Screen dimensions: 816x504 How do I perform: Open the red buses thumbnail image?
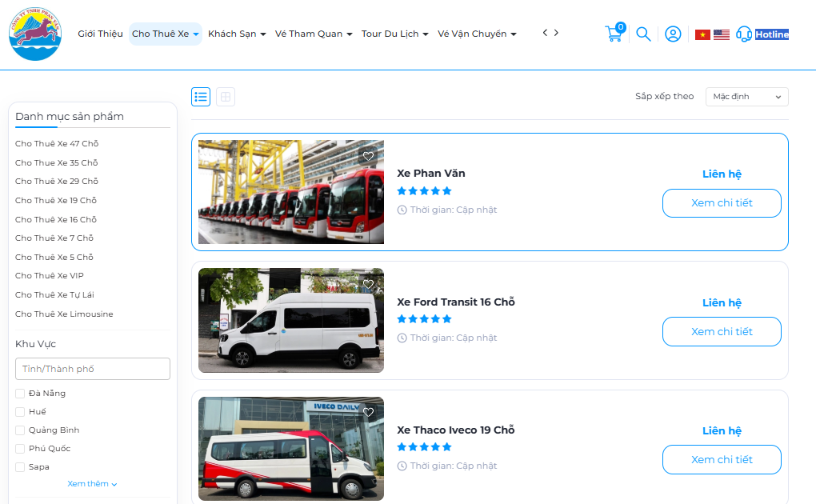coord(291,192)
